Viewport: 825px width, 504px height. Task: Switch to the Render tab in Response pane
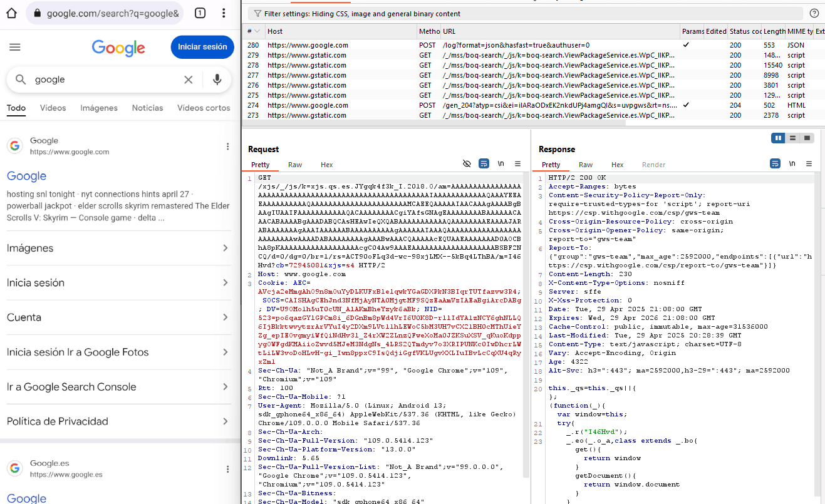click(x=653, y=164)
